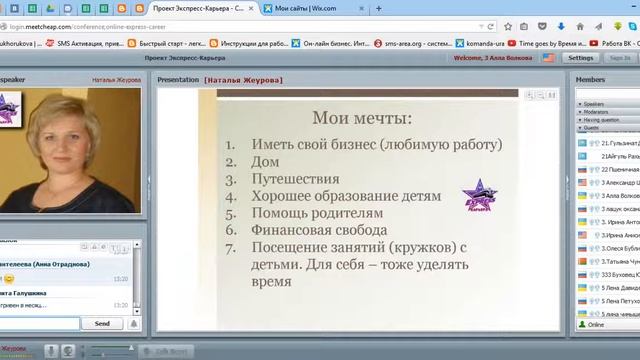Select member 5 Лена Петухо in list
This screenshot has width=640, height=360.
point(608,301)
